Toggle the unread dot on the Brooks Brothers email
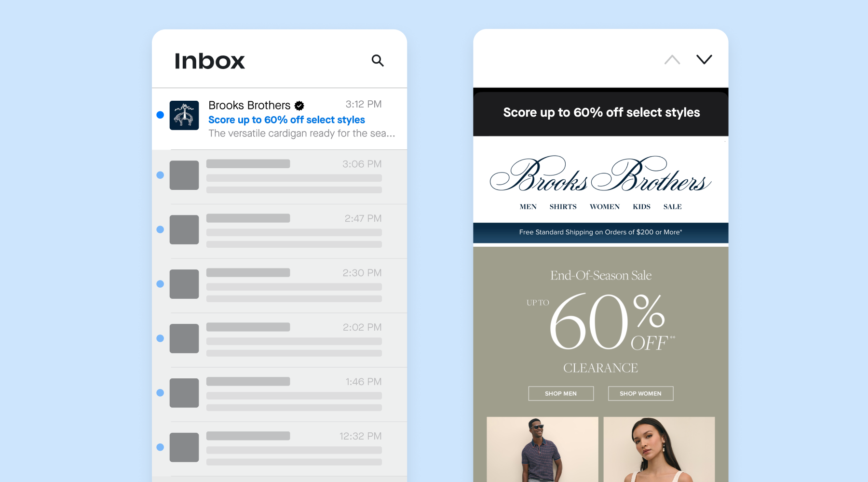The image size is (868, 482). (x=159, y=116)
